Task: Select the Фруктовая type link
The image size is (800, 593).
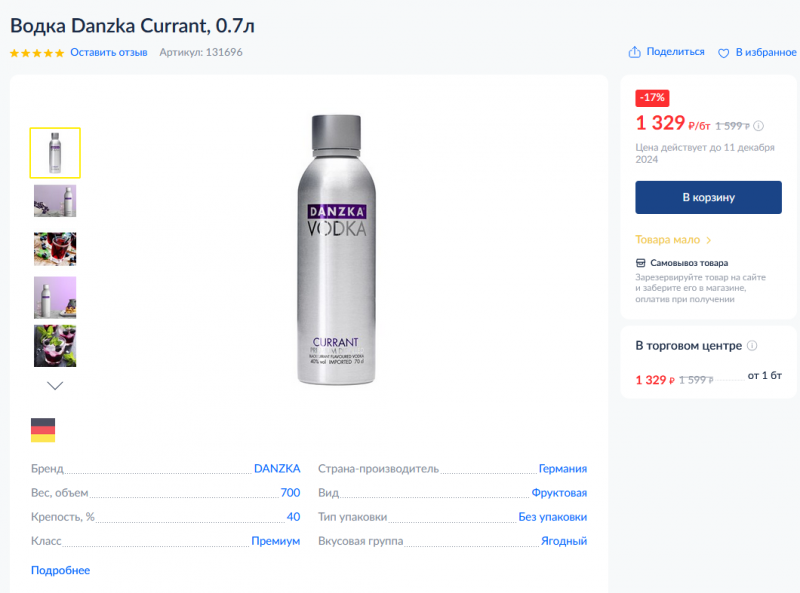Action: pyautogui.click(x=559, y=492)
